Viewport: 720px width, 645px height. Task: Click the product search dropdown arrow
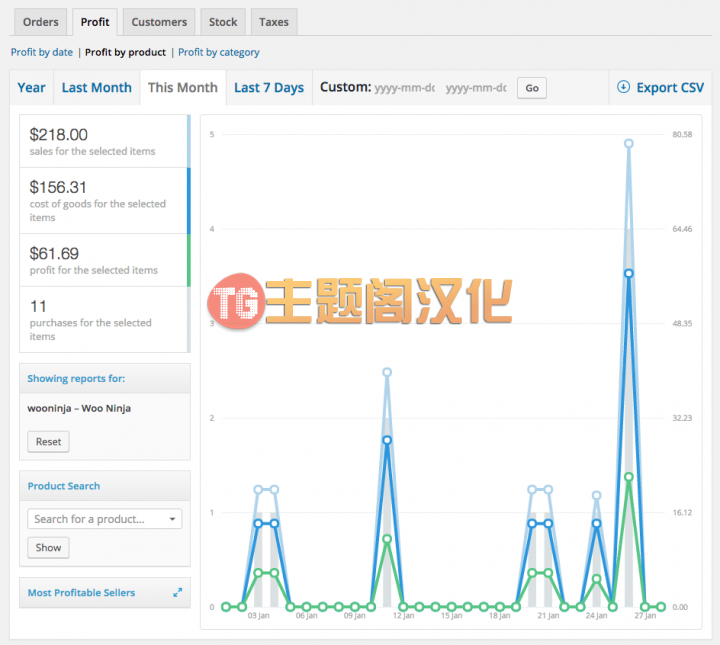[173, 519]
